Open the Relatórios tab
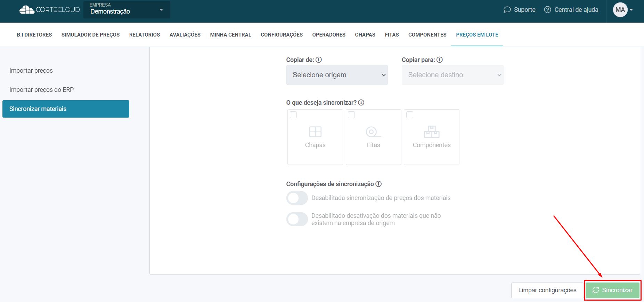Image resolution: width=644 pixels, height=302 pixels. click(x=145, y=35)
